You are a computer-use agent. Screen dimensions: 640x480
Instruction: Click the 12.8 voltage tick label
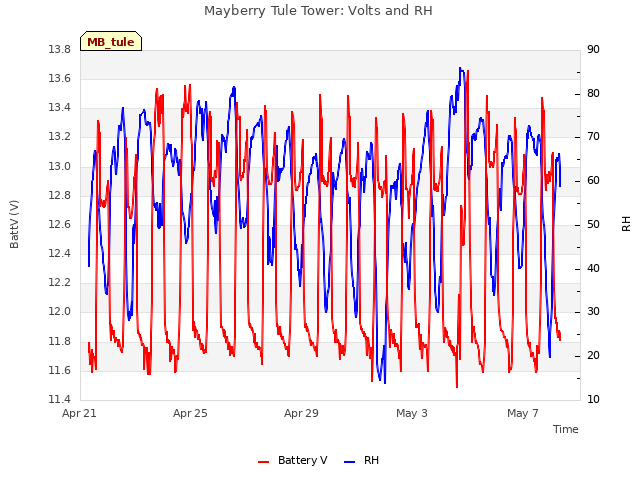click(59, 195)
